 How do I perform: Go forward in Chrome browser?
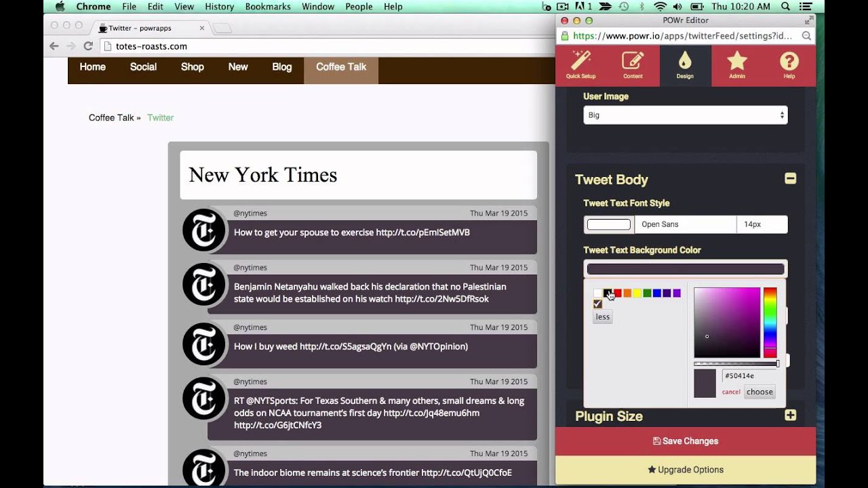pyautogui.click(x=71, y=46)
